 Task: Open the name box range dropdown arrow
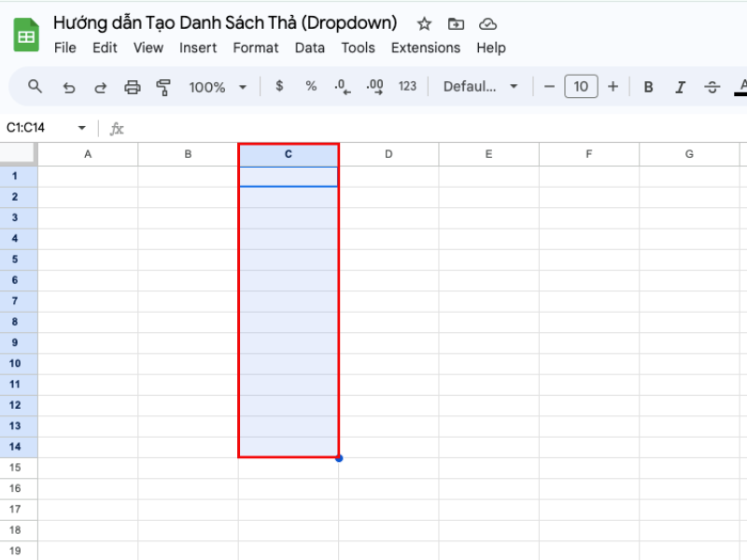[x=81, y=128]
